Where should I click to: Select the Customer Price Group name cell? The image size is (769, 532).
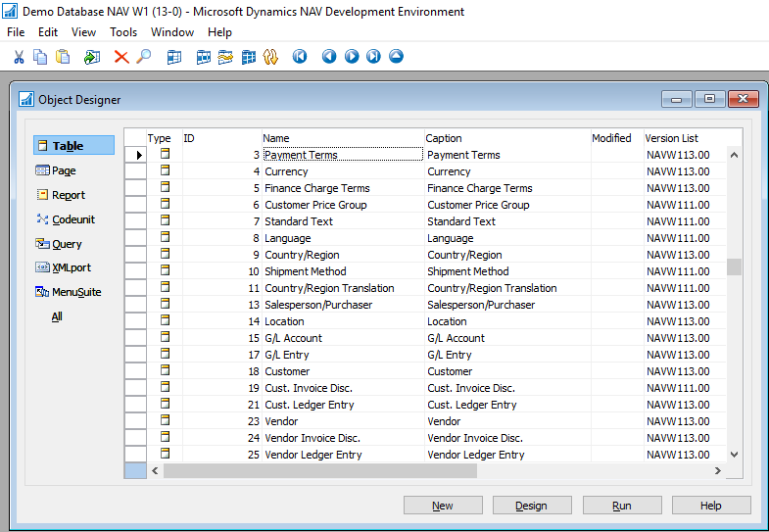point(343,205)
